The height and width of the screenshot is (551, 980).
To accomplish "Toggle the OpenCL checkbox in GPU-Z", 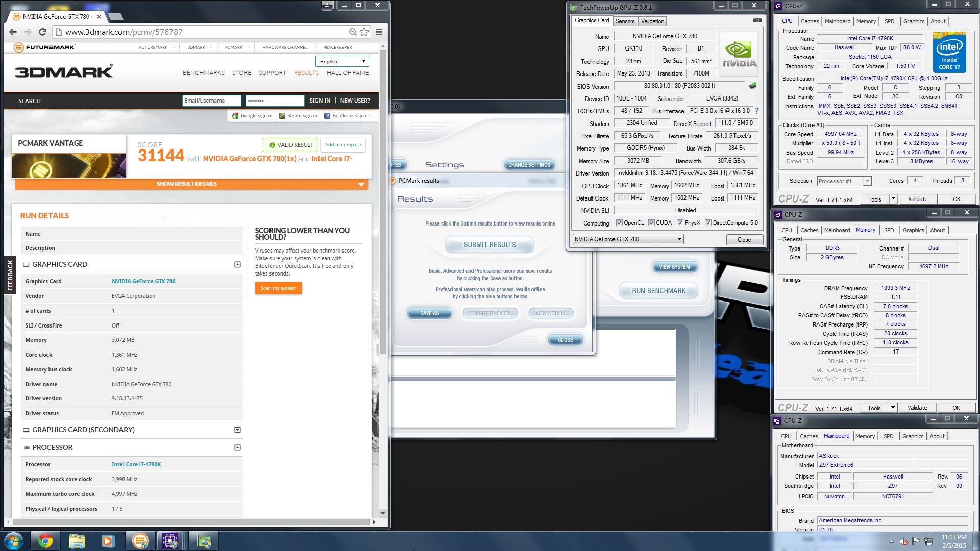I will click(x=619, y=223).
